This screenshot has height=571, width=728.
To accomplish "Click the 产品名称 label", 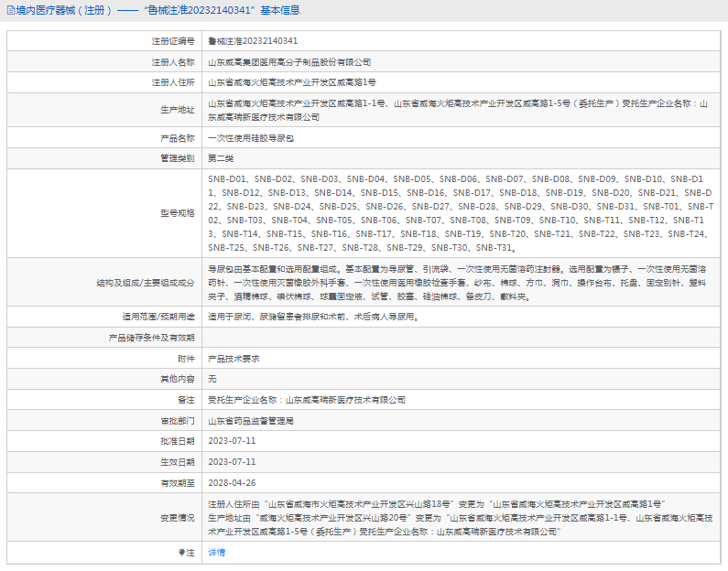I will point(178,138).
